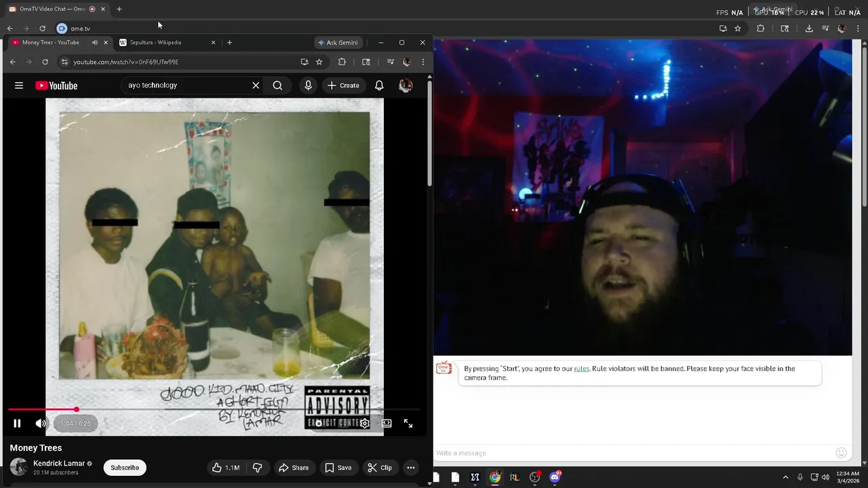
Task: Open Kendrick Lamar's channel avatar
Action: 19,467
